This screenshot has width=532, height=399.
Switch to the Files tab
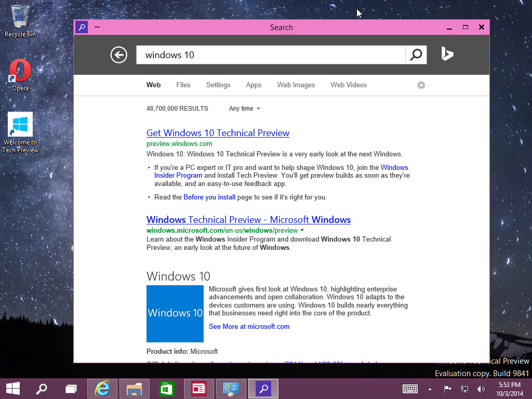coord(183,85)
